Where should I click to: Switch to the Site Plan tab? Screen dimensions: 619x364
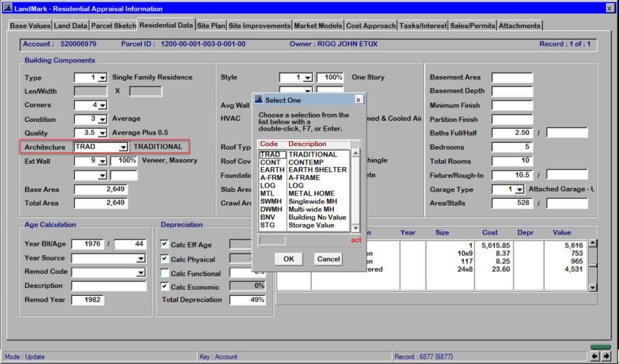pos(211,25)
